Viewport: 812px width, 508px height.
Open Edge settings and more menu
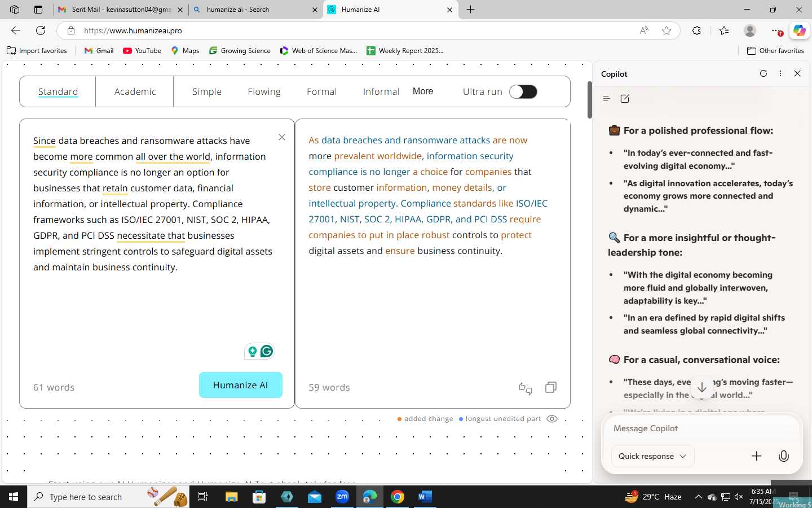pyautogui.click(x=776, y=30)
